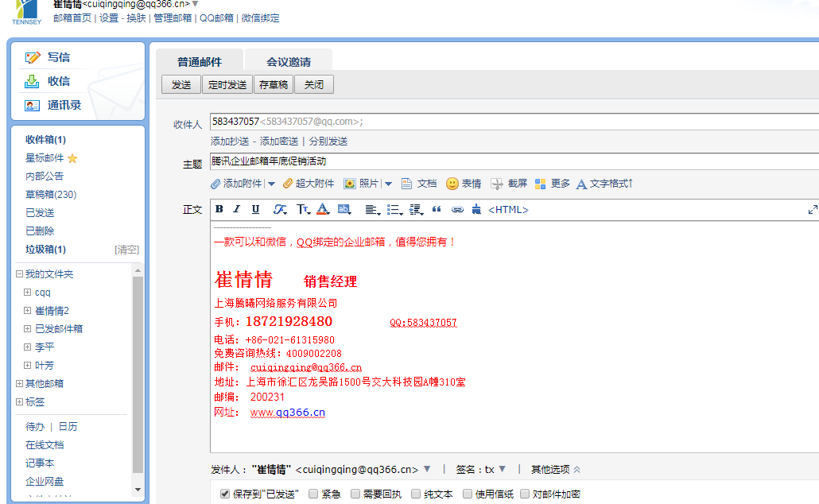Attach a file via 添加附件

click(237, 183)
